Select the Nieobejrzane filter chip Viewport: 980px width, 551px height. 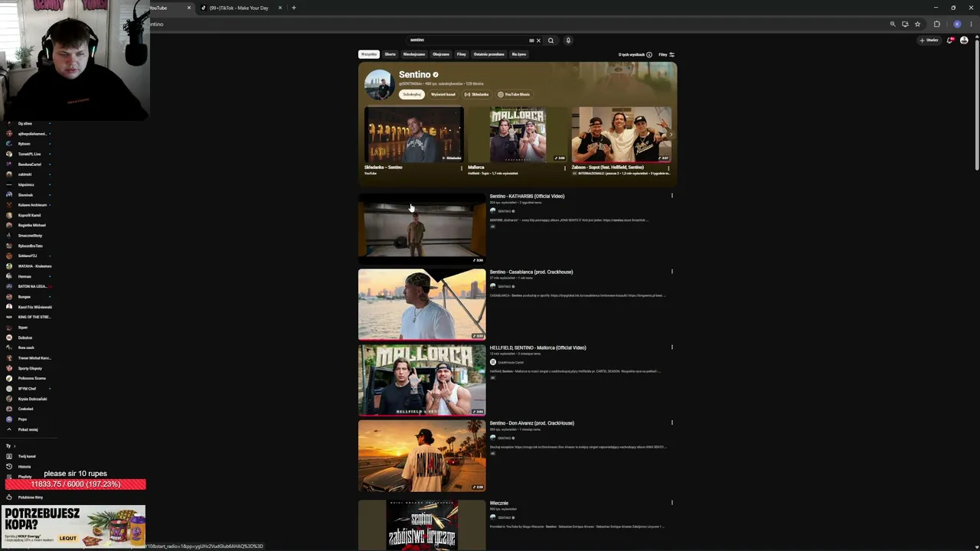click(x=414, y=54)
